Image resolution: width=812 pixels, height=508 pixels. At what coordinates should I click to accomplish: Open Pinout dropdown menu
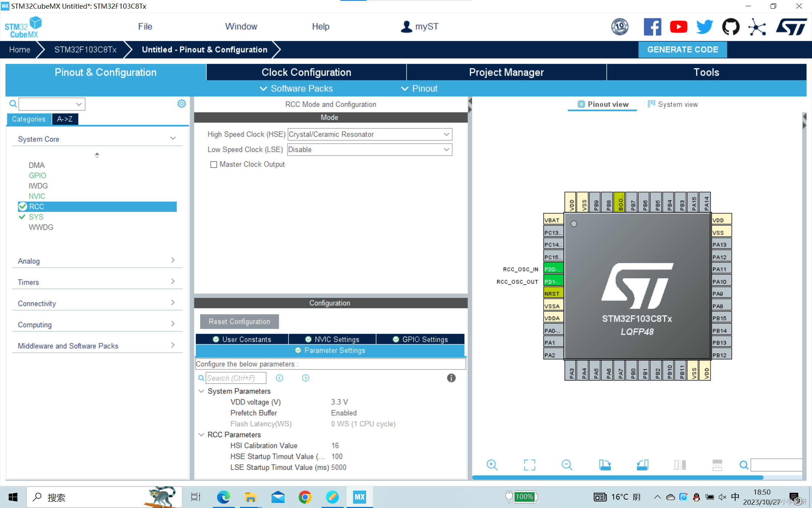pyautogui.click(x=419, y=89)
